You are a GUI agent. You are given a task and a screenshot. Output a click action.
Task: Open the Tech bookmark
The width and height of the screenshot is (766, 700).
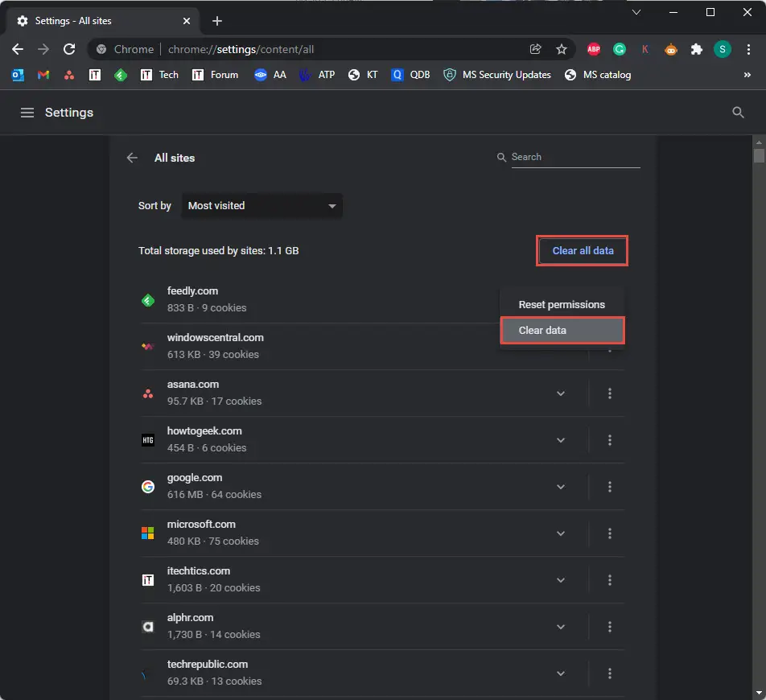159,75
